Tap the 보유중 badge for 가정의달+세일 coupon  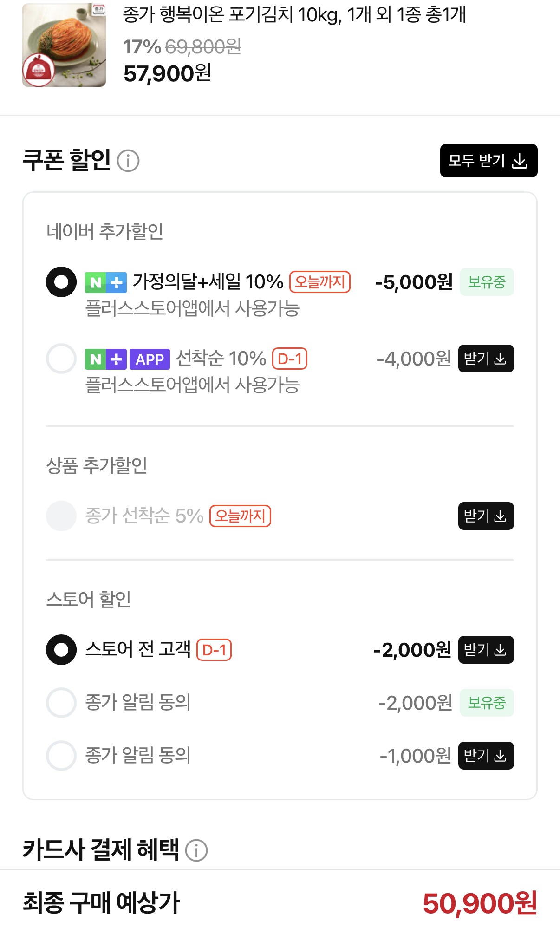tap(486, 282)
